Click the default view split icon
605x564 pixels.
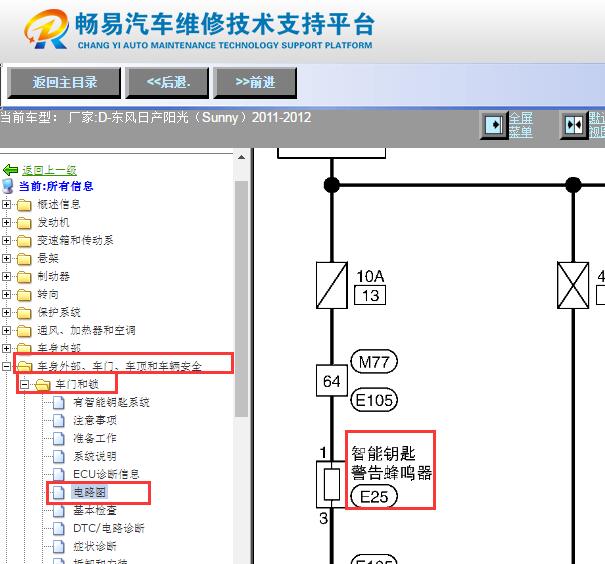pos(574,125)
